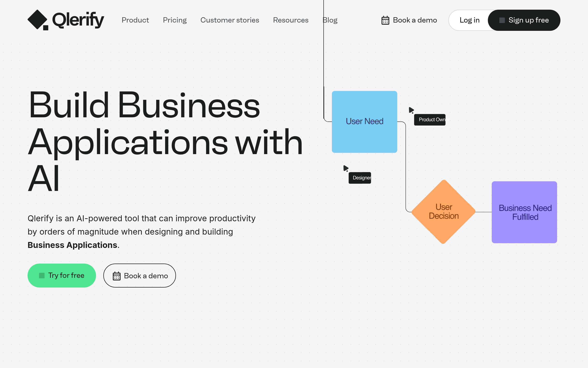This screenshot has height=368, width=588.
Task: Start with the Try for free button
Action: [62, 276]
